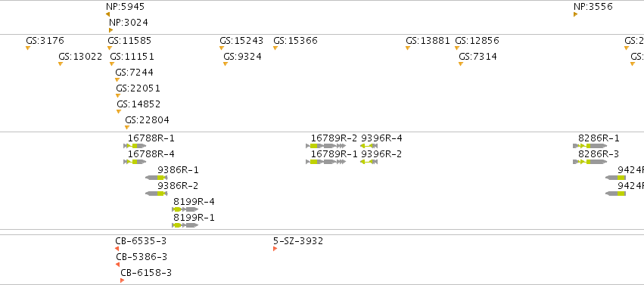Select the GS:15243 marker triangle
This screenshot has width=644, height=285.
coord(222,48)
